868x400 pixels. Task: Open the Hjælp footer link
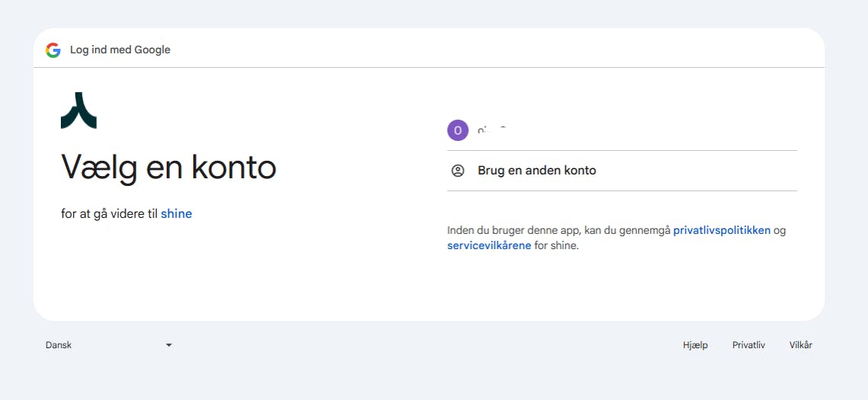695,345
